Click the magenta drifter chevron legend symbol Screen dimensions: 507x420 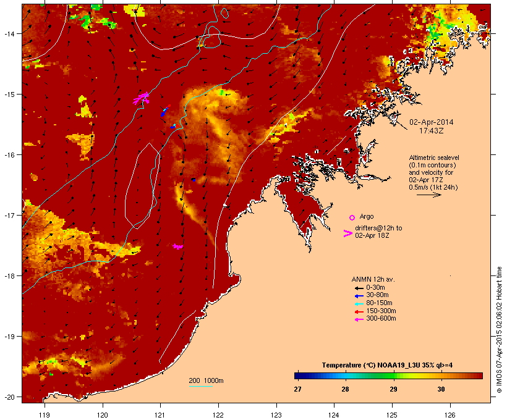(347, 233)
